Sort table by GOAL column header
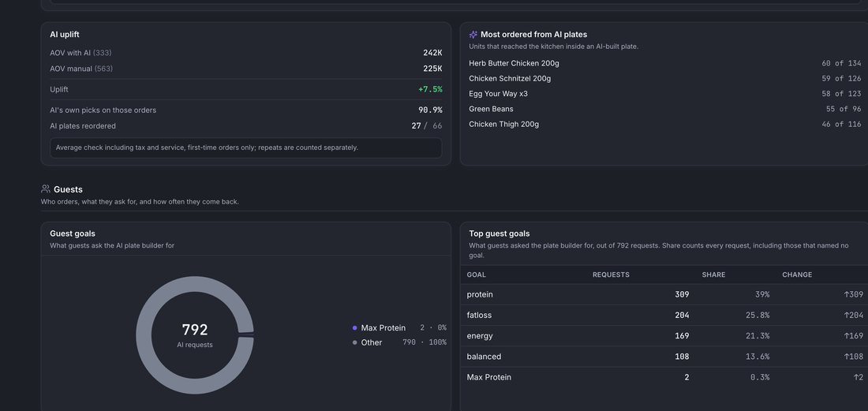 [476, 275]
